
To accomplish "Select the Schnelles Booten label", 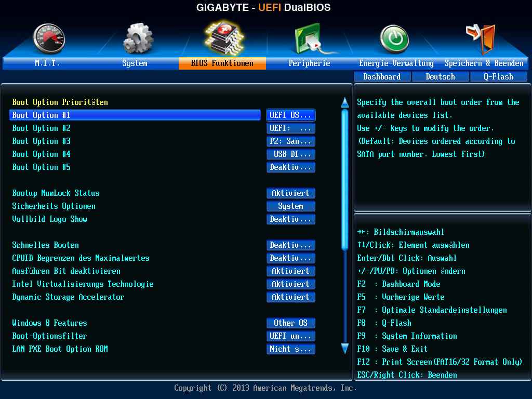I will point(46,245).
